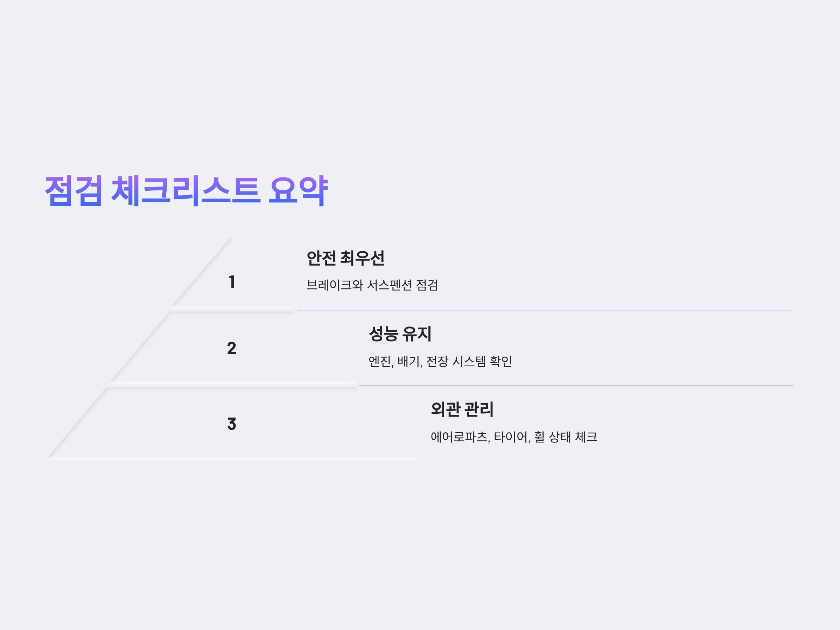Click the 외관 관리 heading
This screenshot has height=630, width=840.
click(x=462, y=409)
